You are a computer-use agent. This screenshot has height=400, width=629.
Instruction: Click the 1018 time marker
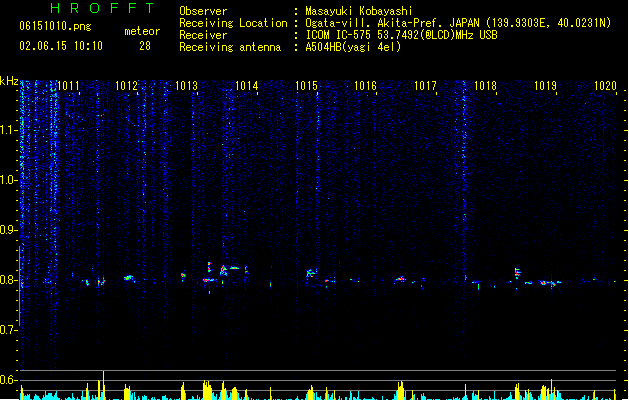click(485, 86)
